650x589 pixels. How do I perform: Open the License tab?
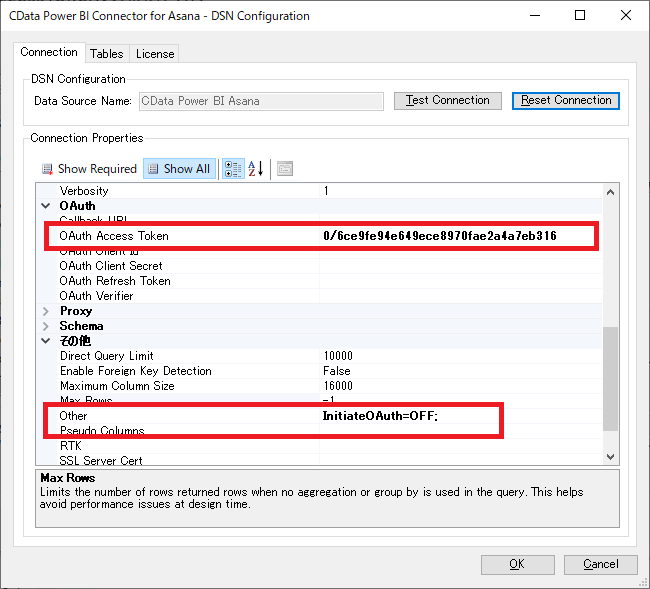154,54
